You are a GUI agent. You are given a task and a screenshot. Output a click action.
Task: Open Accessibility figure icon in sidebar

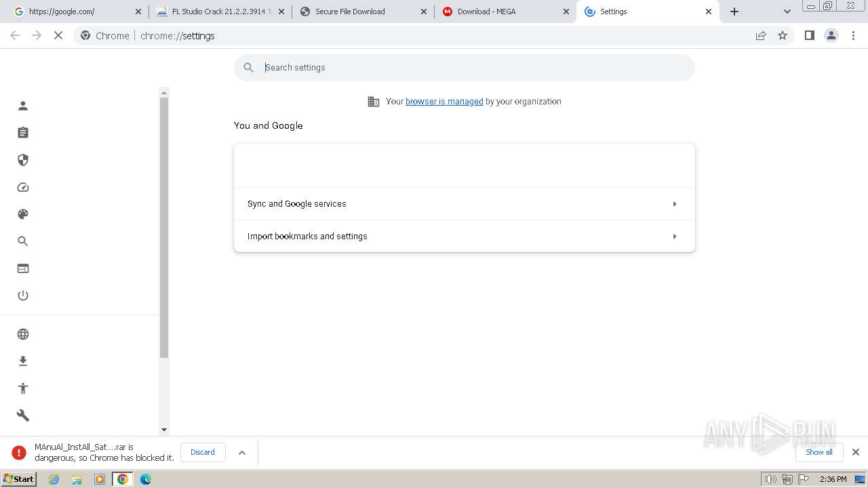[x=23, y=388]
